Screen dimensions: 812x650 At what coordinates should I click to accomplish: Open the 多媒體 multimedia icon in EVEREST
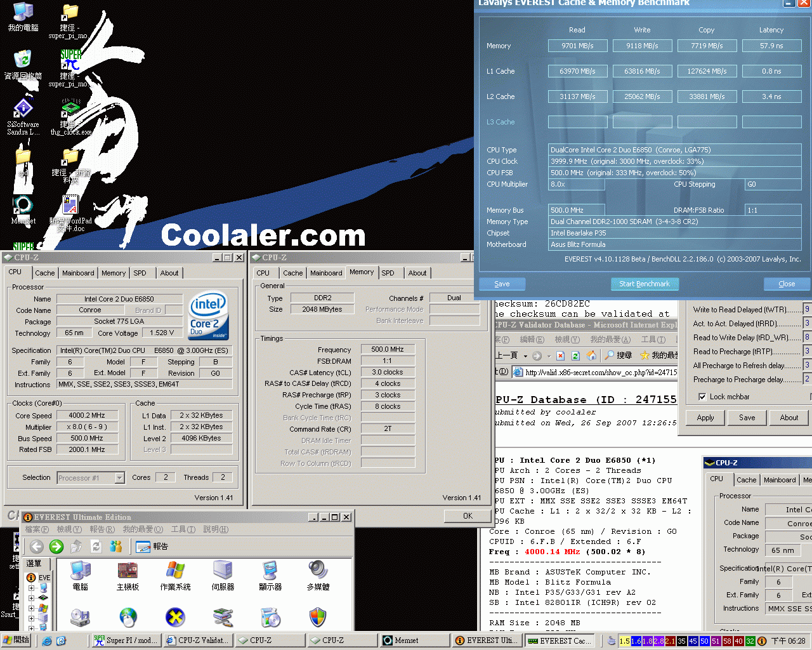pos(318,576)
